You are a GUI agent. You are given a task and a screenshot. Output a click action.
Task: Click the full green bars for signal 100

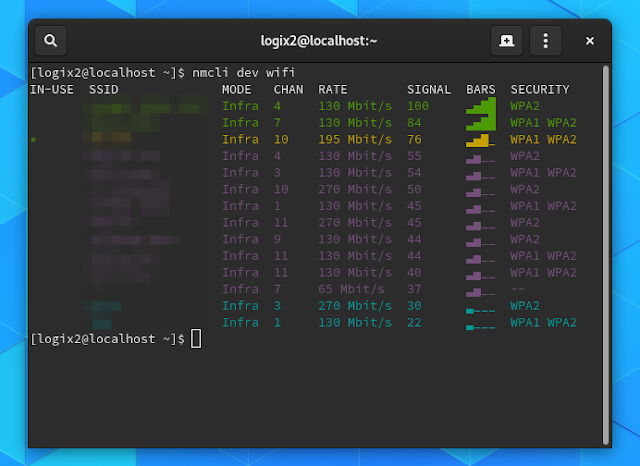[481, 106]
